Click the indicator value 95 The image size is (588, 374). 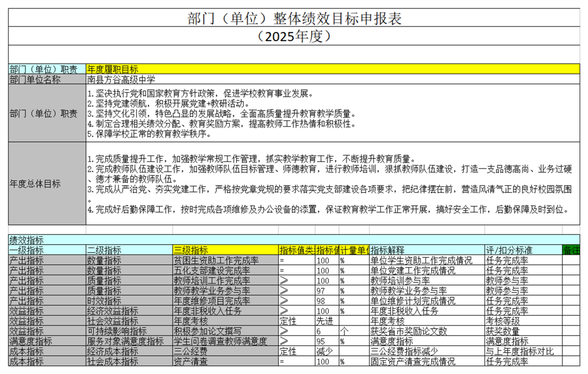coord(327,342)
